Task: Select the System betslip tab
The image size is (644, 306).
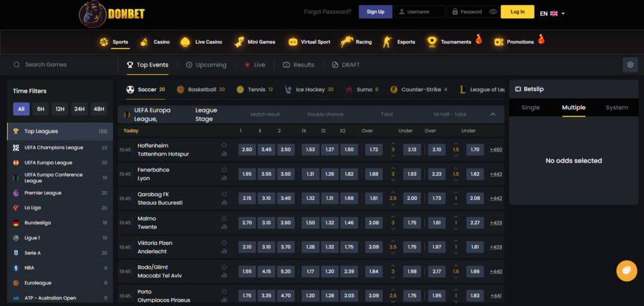Action: pos(617,107)
